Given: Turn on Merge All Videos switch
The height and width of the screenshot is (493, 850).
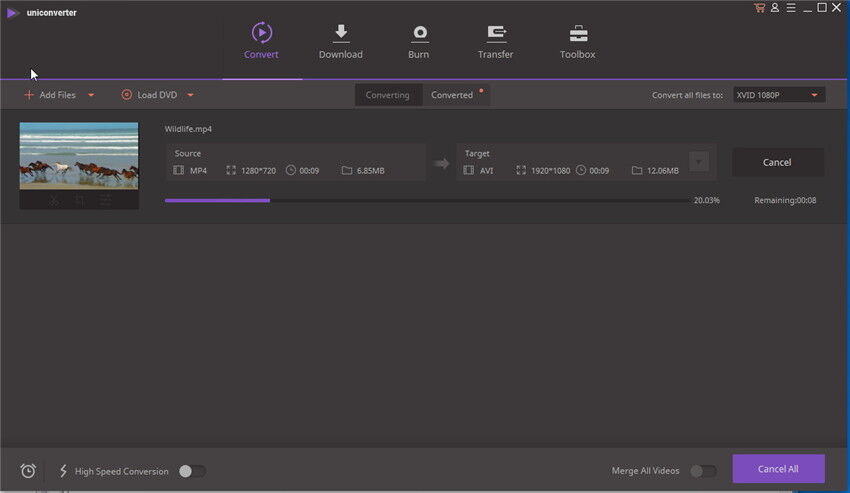Looking at the screenshot, I should (702, 471).
